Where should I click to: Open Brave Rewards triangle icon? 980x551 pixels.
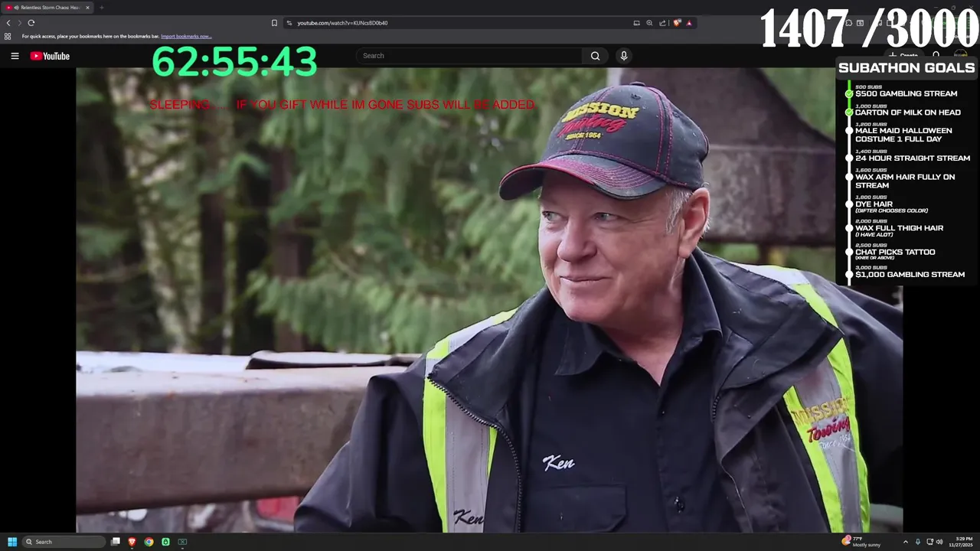click(689, 23)
